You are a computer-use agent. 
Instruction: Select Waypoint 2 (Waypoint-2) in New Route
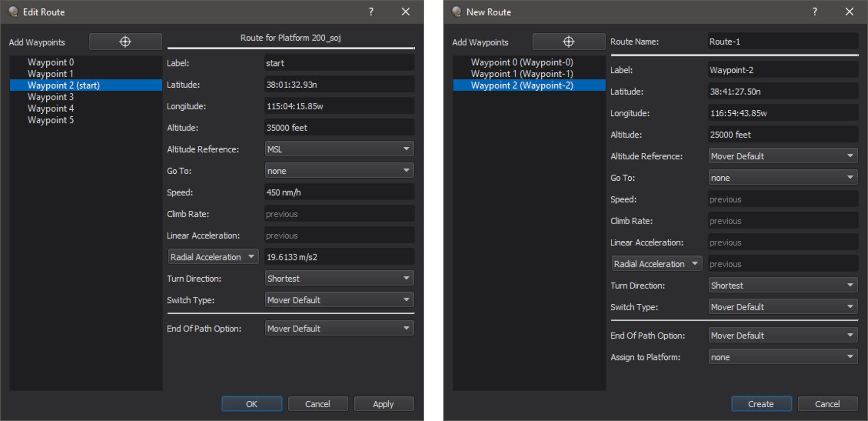[x=529, y=85]
